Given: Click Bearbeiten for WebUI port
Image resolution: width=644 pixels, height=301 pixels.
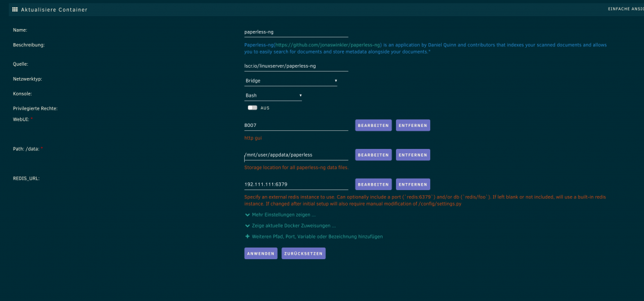Looking at the screenshot, I should pos(374,126).
